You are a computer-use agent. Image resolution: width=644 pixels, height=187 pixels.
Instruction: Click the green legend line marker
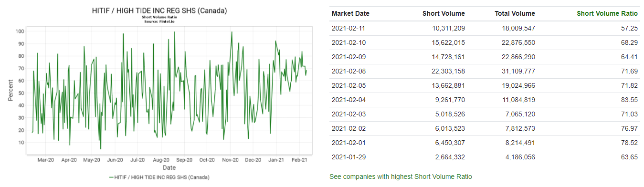coord(111,177)
